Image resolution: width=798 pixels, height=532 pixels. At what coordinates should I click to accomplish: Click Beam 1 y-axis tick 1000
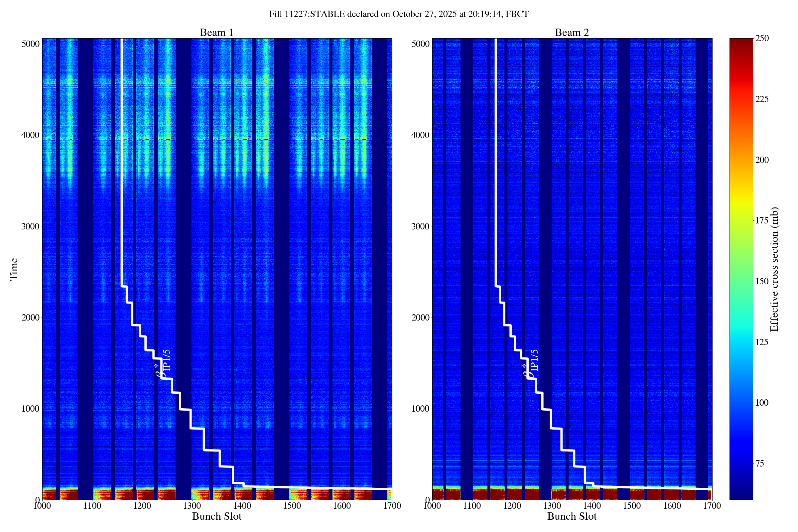[x=30, y=409]
